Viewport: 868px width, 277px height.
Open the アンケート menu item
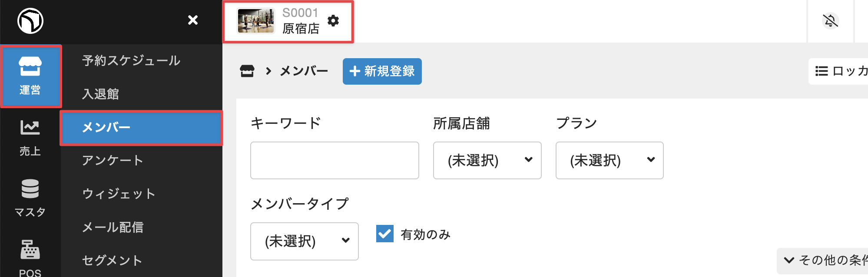113,160
